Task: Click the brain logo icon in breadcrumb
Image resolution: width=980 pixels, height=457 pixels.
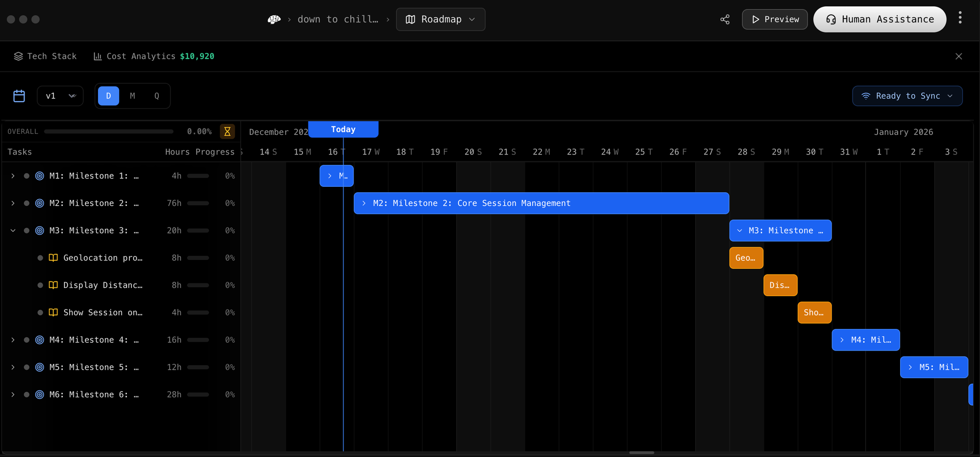Action: (274, 19)
